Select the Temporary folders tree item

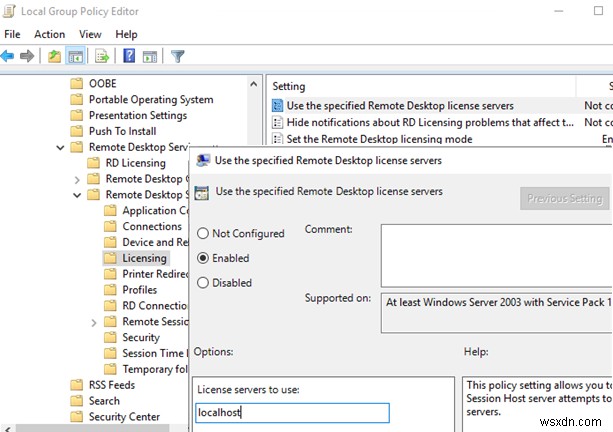coord(155,369)
